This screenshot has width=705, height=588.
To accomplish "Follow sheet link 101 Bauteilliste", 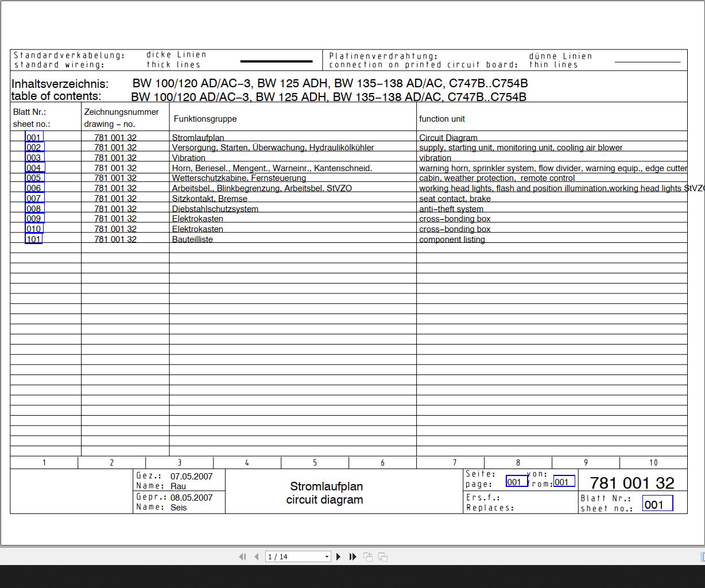I will [x=34, y=239].
